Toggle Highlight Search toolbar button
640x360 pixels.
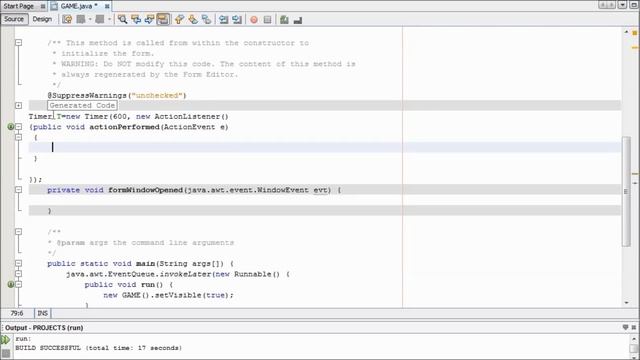click(x=163, y=19)
